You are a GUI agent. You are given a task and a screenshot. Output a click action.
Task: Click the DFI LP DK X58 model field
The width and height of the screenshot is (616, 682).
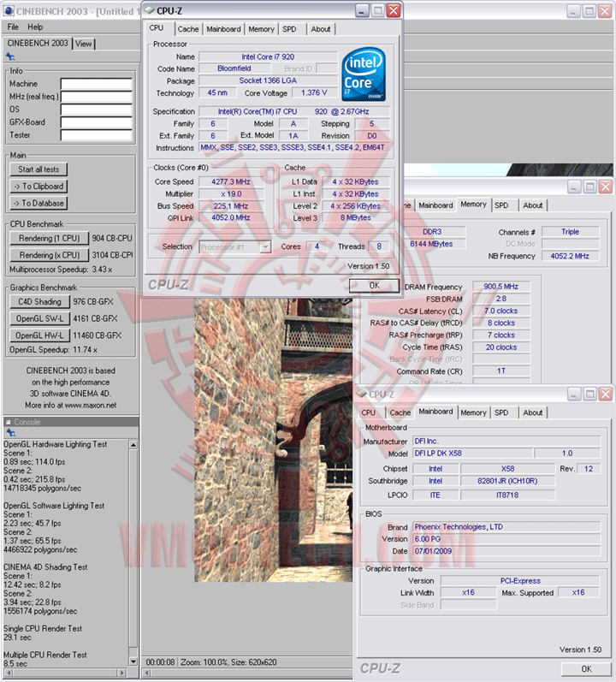(472, 454)
